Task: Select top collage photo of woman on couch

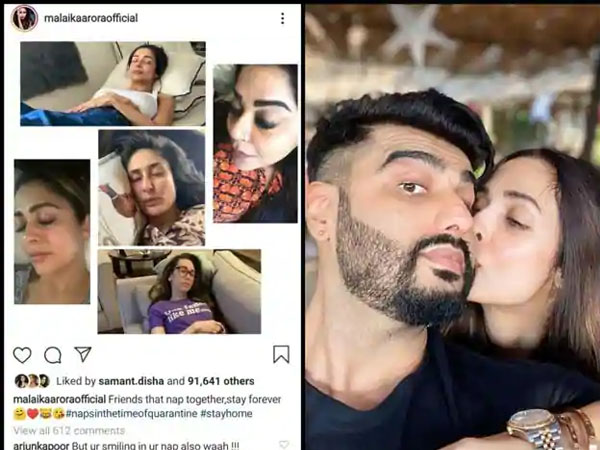Action: pos(113,84)
